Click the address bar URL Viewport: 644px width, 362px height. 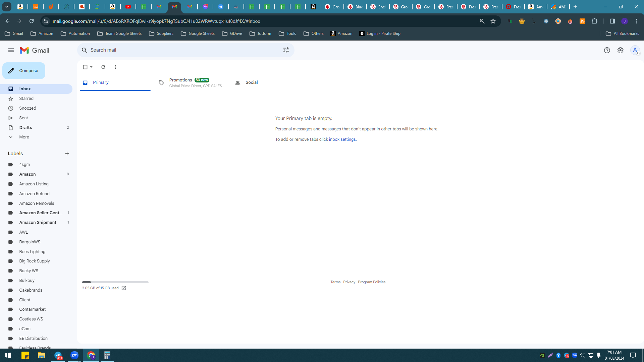coord(156,21)
